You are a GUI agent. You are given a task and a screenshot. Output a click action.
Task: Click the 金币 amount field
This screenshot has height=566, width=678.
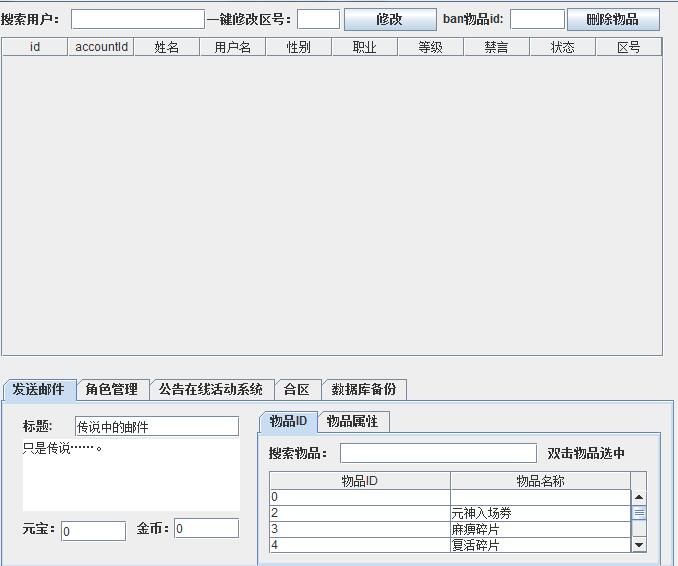pyautogui.click(x=206, y=528)
